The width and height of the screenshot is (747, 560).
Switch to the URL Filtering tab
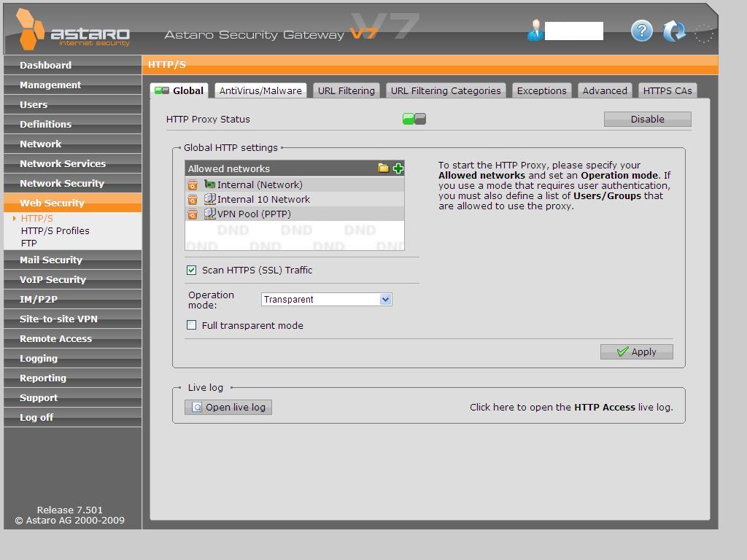pos(346,90)
